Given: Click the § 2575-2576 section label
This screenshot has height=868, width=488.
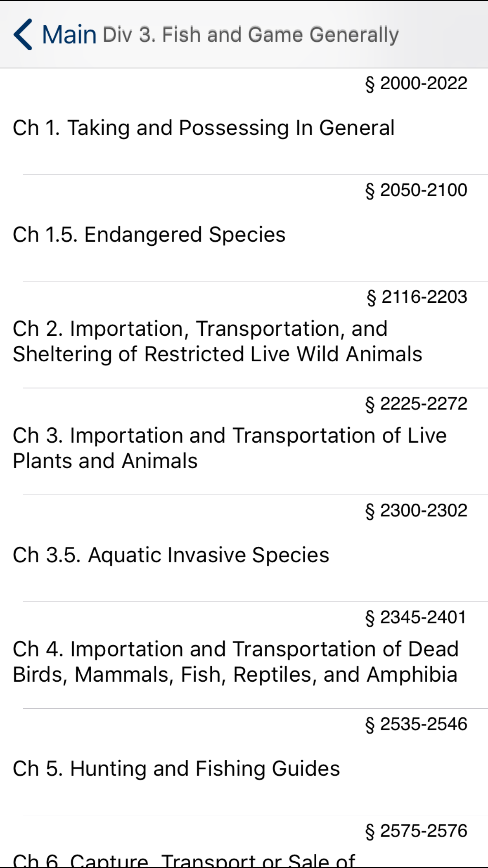Looking at the screenshot, I should pyautogui.click(x=416, y=831).
